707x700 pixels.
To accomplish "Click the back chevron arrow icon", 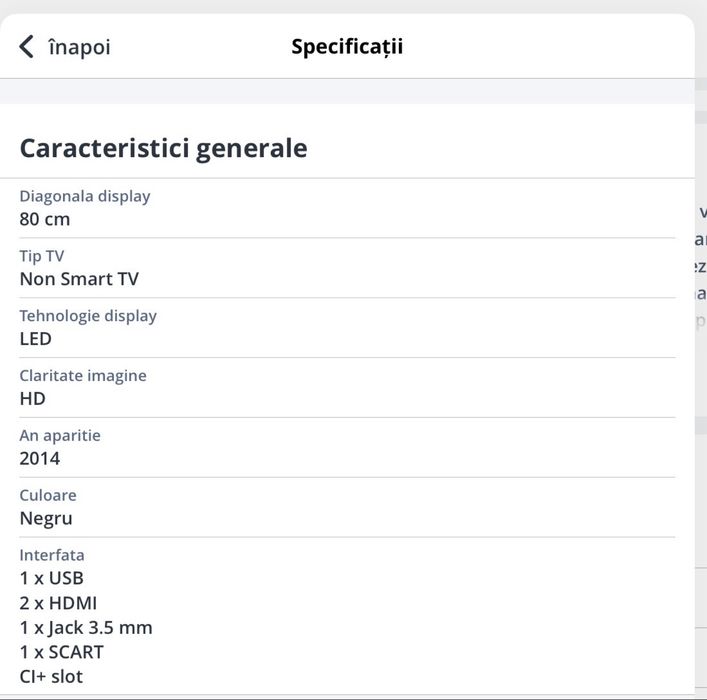I will (27, 46).
